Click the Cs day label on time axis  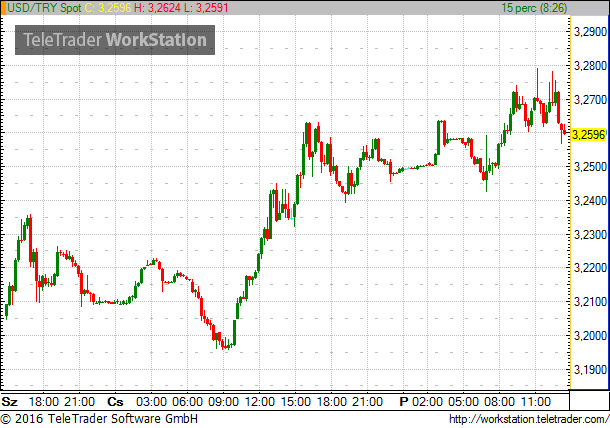(x=115, y=402)
